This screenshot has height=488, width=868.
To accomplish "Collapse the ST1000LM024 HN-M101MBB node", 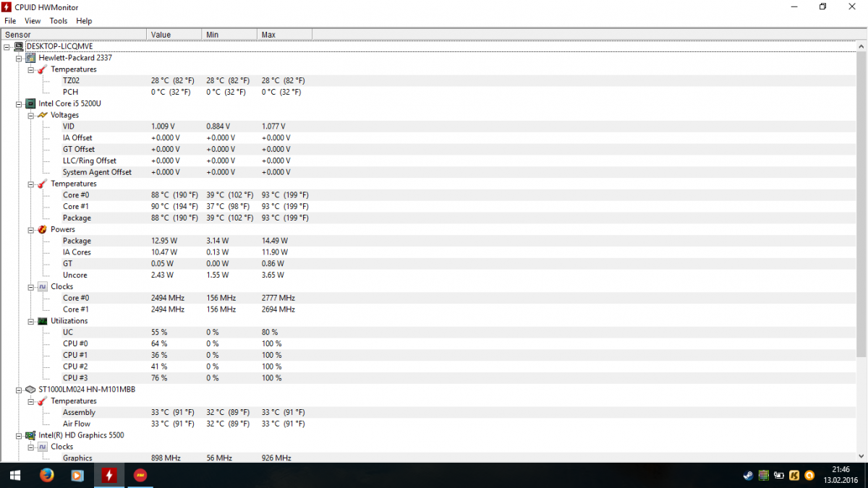I will [19, 389].
